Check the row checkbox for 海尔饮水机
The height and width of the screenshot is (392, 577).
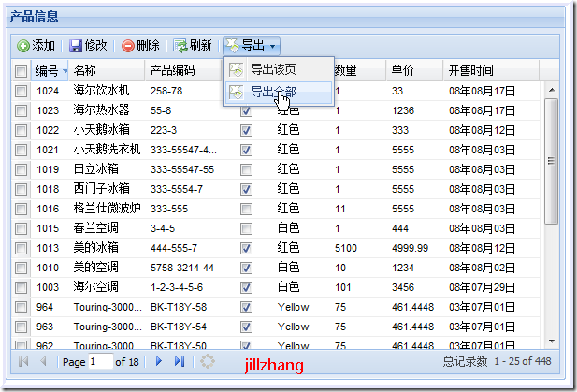click(x=22, y=91)
